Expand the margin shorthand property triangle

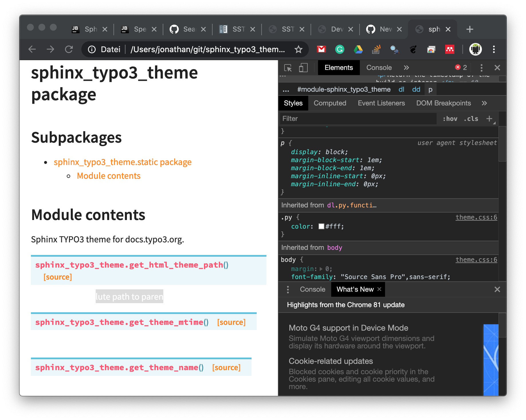[321, 269]
